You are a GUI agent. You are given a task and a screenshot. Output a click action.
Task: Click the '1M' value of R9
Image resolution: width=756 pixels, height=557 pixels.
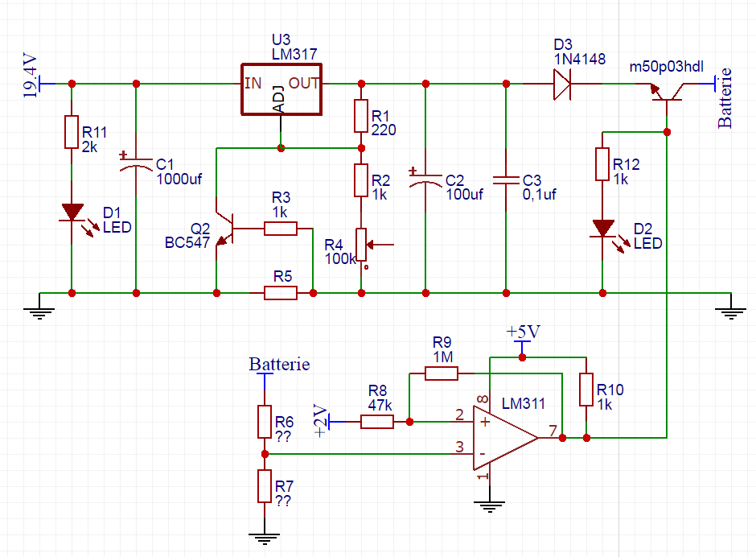(x=442, y=357)
